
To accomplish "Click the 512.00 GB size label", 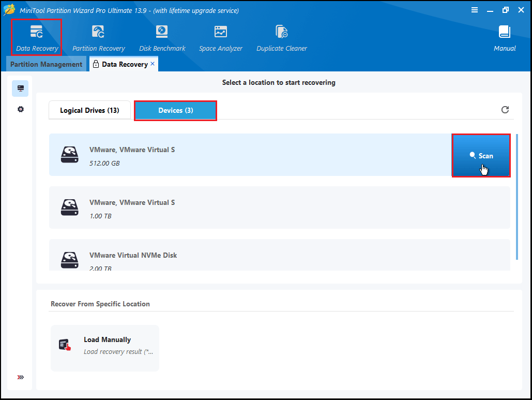I will (x=104, y=164).
